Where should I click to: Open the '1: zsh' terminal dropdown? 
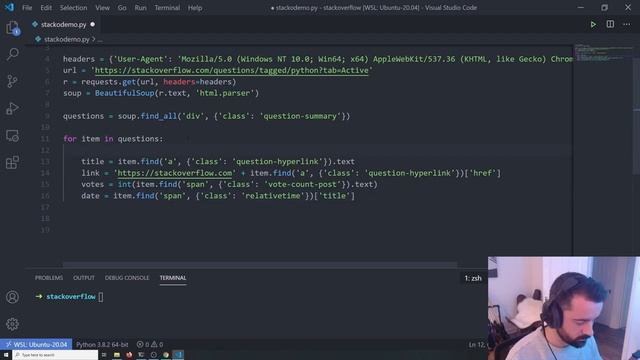(x=473, y=278)
